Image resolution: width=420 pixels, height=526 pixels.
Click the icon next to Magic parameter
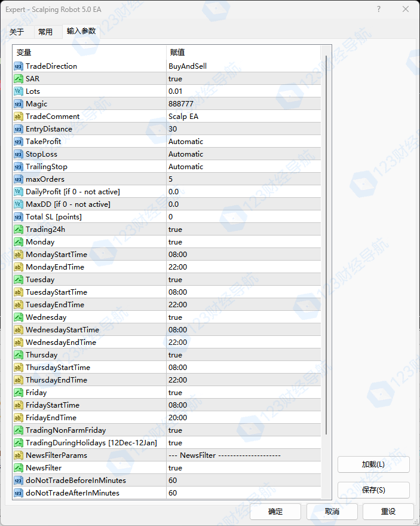tap(19, 104)
